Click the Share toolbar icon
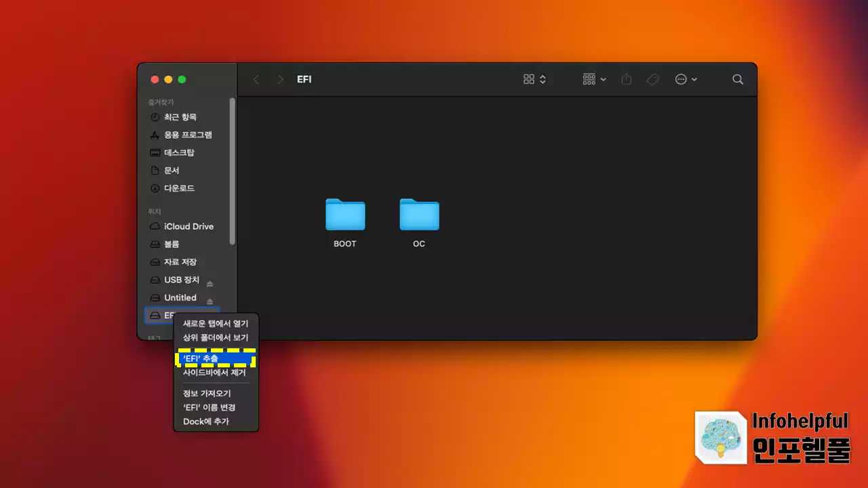This screenshot has width=868, height=488. (627, 79)
